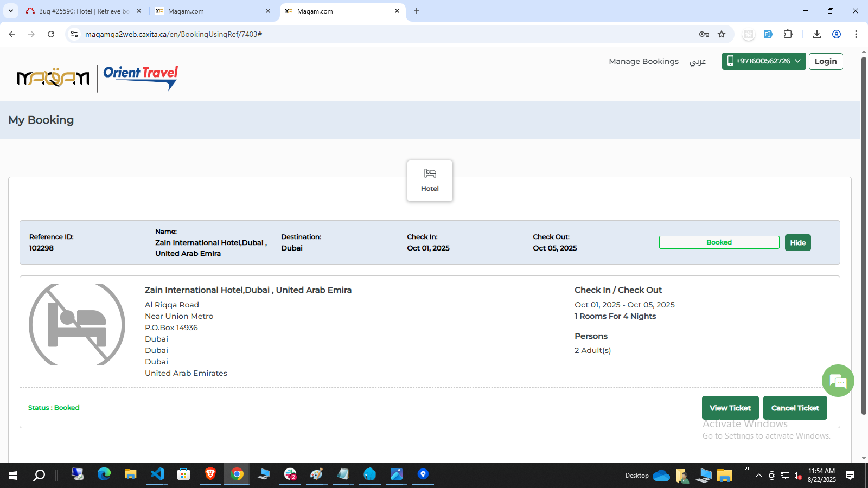Hide the booking details panel
Image resolution: width=868 pixels, height=488 pixels.
coord(797,242)
